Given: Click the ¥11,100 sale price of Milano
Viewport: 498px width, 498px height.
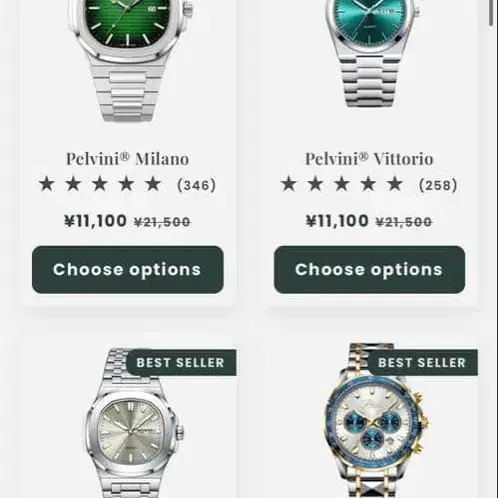Looking at the screenshot, I should click(95, 221).
